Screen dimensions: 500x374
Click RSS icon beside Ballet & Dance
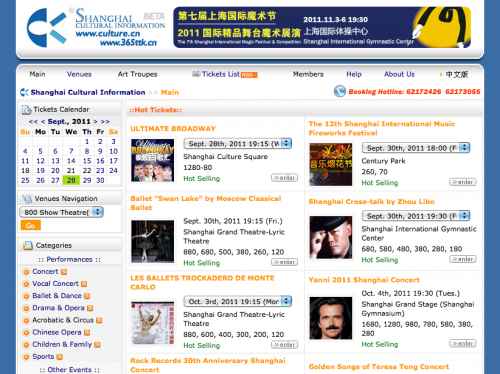pyautogui.click(x=87, y=296)
